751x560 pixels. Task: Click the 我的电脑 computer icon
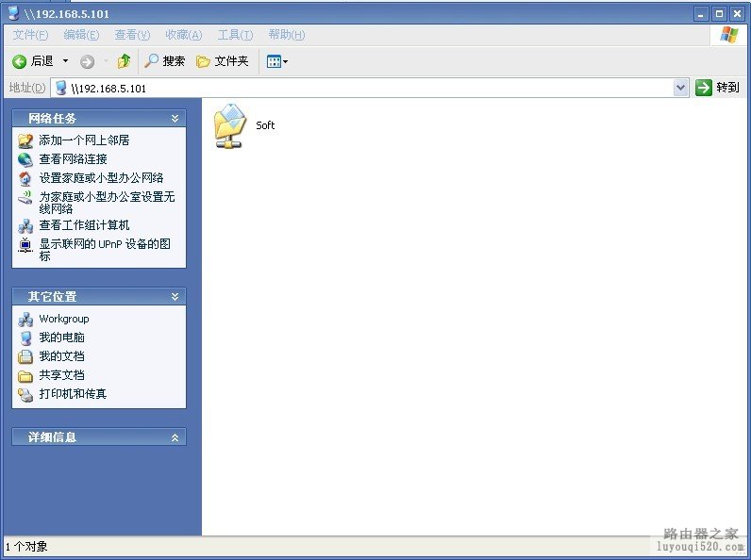[x=25, y=338]
